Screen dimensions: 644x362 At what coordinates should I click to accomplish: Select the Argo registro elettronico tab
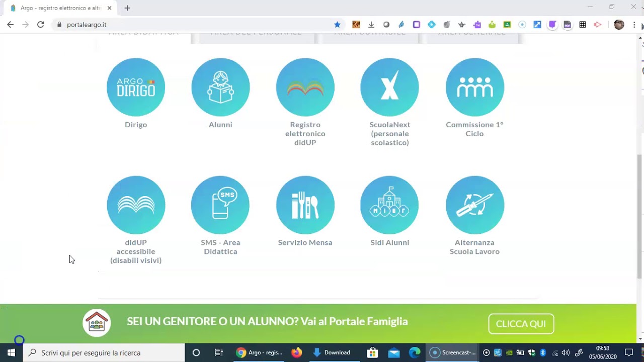(x=60, y=8)
